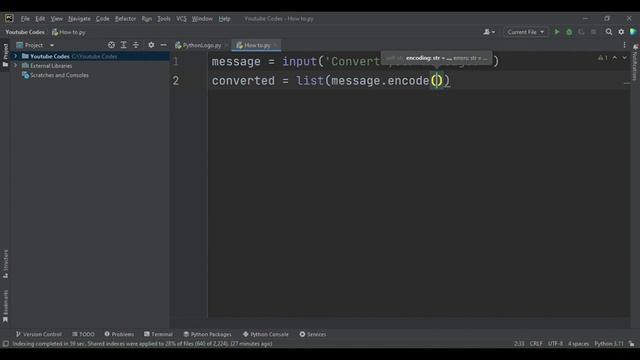Click the PyCharm logo icon
The width and height of the screenshot is (640, 360).
coord(9,18)
